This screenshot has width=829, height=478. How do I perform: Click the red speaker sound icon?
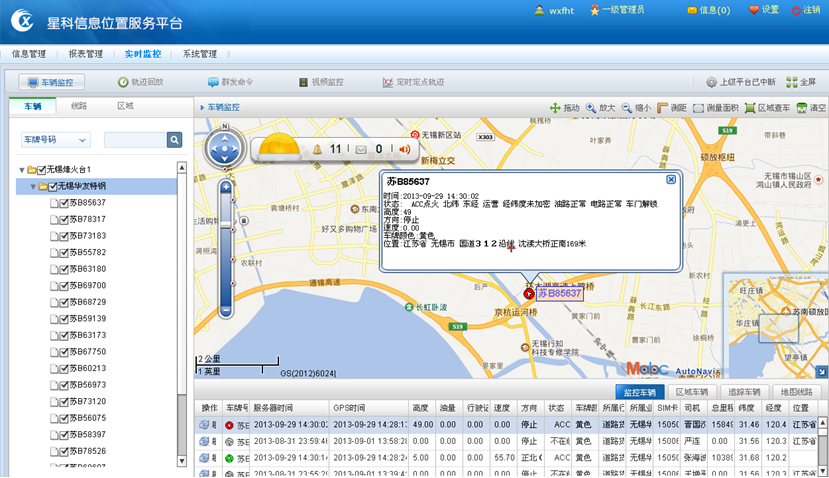(405, 150)
